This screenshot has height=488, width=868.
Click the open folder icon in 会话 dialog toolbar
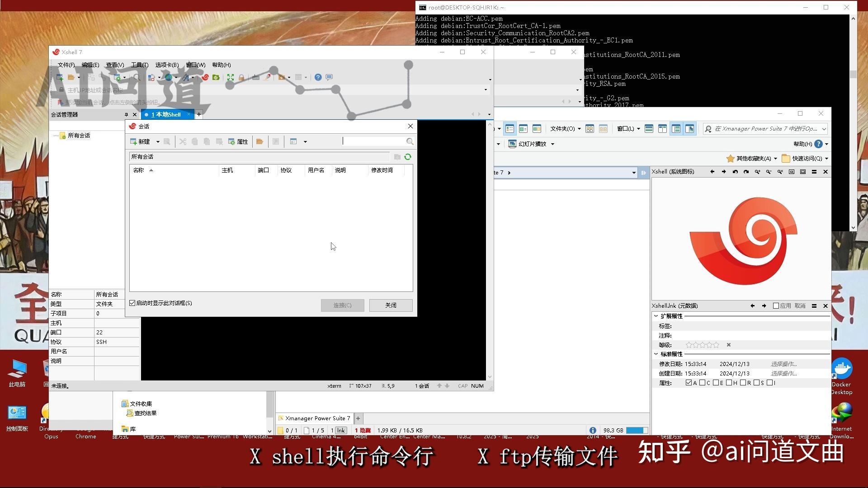259,141
